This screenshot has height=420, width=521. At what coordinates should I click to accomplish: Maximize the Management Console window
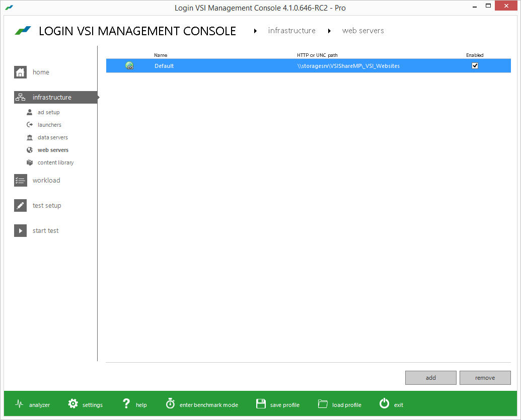[x=488, y=6]
